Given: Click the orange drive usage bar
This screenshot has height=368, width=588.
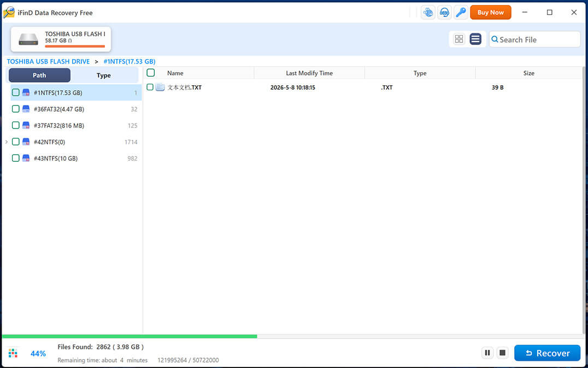Looking at the screenshot, I should click(75, 46).
